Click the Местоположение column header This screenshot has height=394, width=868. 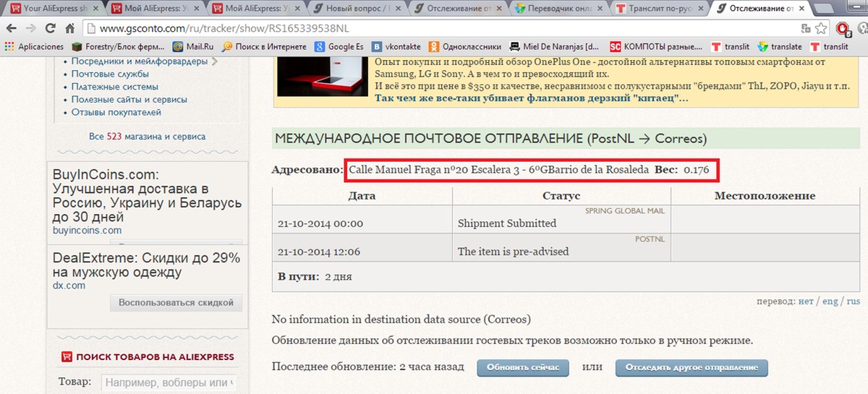tap(765, 196)
